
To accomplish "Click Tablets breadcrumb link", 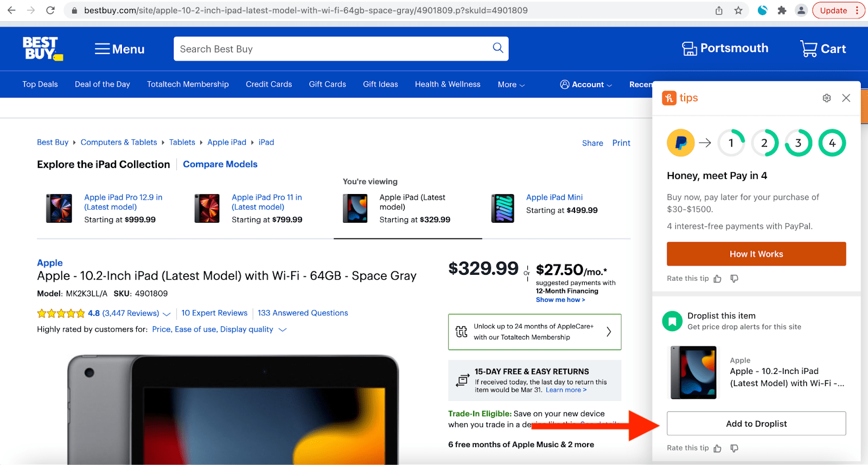I will [182, 142].
